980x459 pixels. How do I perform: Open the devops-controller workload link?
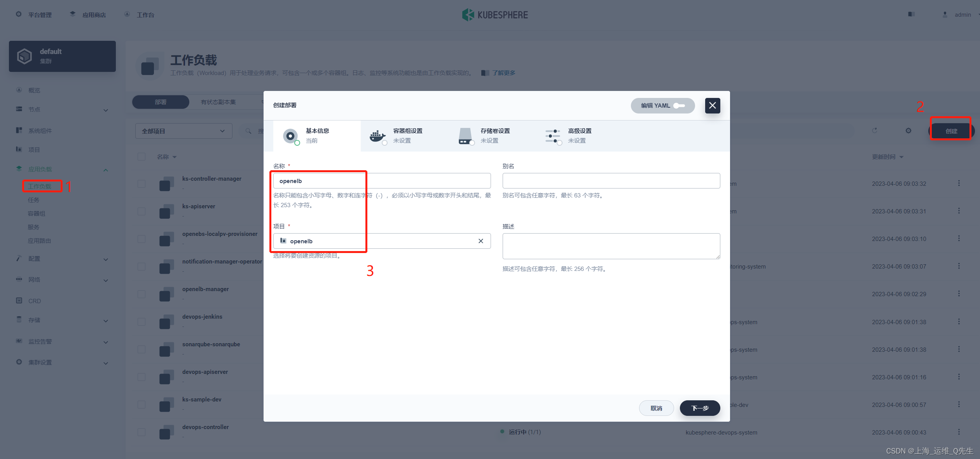[x=205, y=427]
